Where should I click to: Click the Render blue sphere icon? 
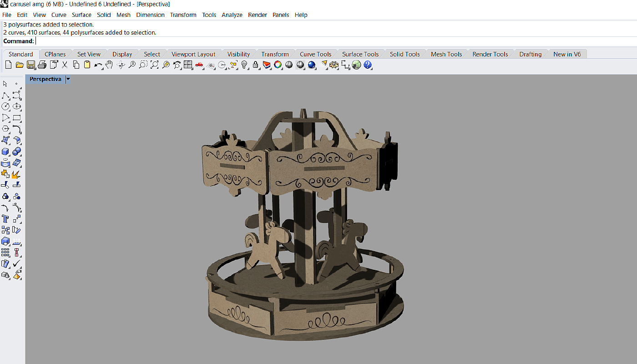tap(312, 65)
